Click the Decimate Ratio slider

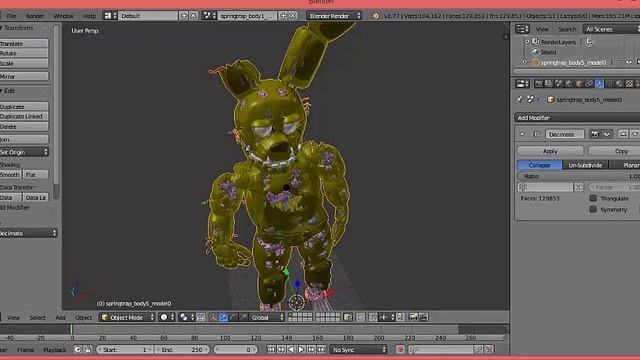579,176
